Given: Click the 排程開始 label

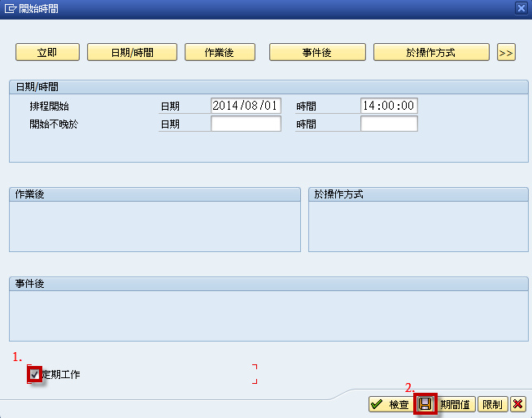Looking at the screenshot, I should tap(49, 107).
